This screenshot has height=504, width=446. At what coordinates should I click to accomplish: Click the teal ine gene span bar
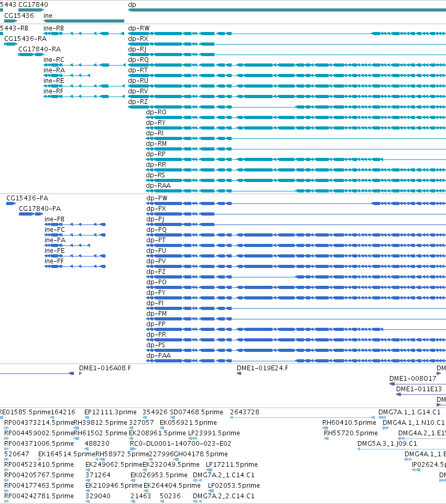pyautogui.click(x=84, y=21)
